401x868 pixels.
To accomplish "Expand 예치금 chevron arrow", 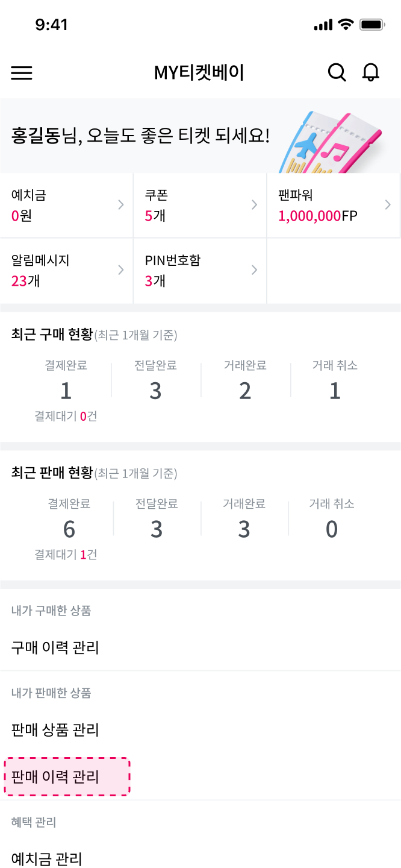I will pos(120,205).
